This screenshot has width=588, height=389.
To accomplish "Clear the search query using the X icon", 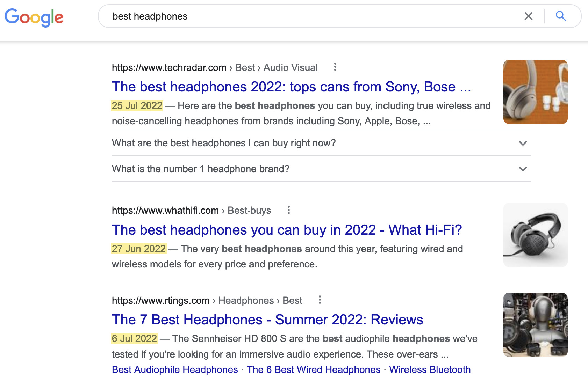I will coord(528,16).
